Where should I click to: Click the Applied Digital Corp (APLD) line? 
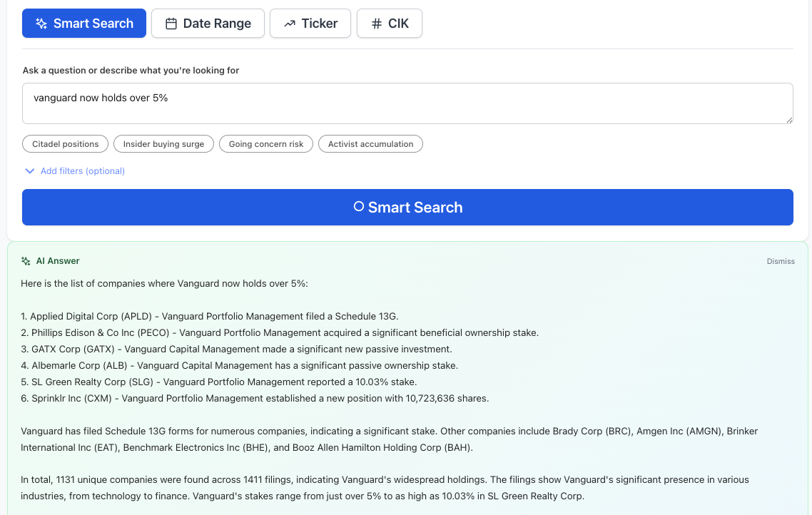(x=210, y=316)
